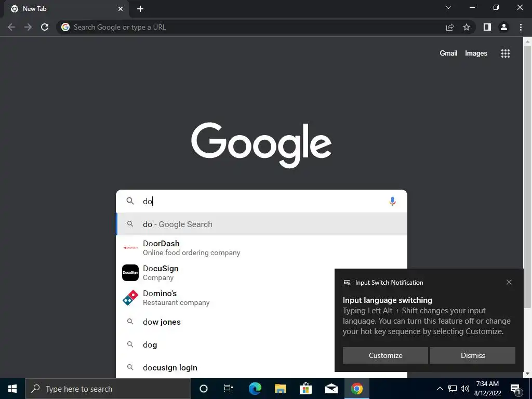532x399 pixels.
Task: Pick the Domino's Restaurant company suggestion
Action: (176, 298)
